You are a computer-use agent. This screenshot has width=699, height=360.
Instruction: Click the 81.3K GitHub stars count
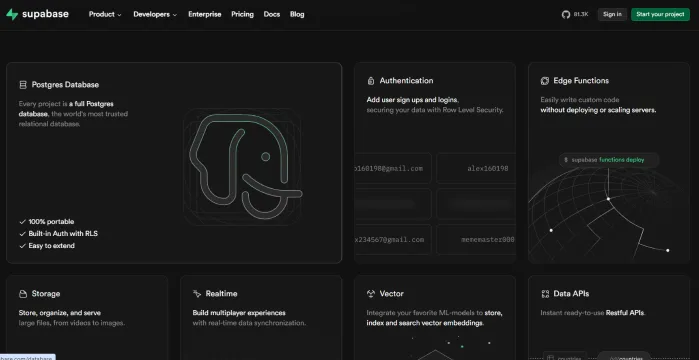coord(581,14)
